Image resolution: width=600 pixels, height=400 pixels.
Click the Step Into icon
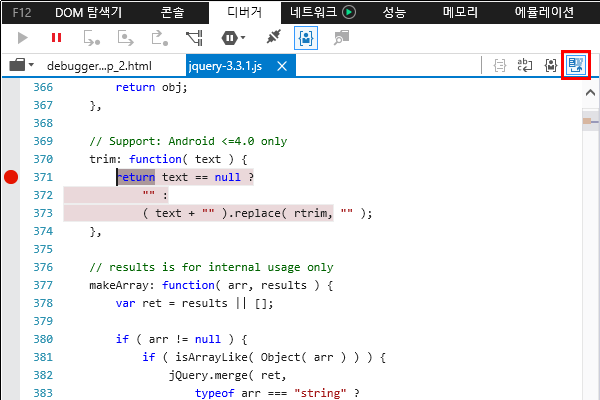[91, 38]
